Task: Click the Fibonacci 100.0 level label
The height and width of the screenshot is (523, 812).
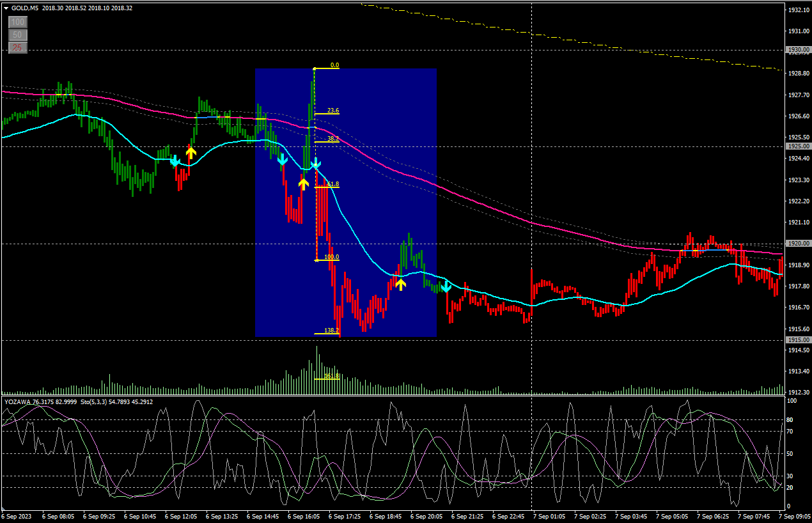Action: [332, 257]
